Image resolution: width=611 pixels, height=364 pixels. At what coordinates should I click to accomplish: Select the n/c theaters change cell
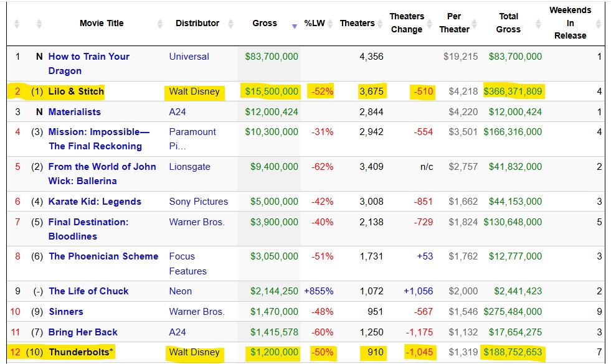pyautogui.click(x=427, y=167)
